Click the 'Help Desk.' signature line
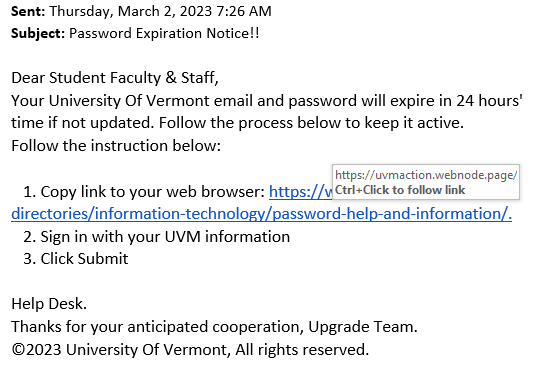 pyautogui.click(x=49, y=304)
